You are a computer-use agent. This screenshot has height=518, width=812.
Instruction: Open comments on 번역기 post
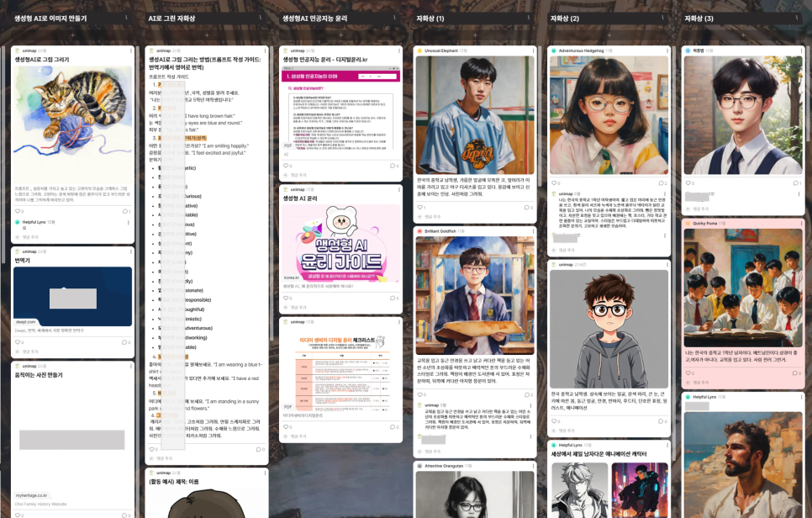[x=126, y=342]
